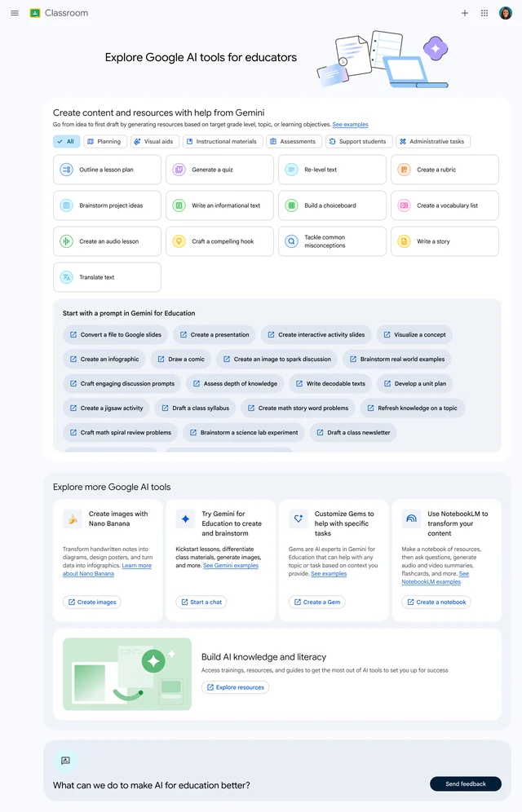Open Create interactive activity slides prompt
This screenshot has height=812, width=522.
[316, 334]
